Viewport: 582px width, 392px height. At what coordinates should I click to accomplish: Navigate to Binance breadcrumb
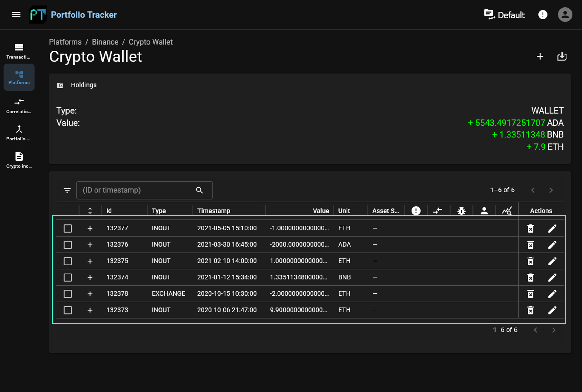pos(105,42)
